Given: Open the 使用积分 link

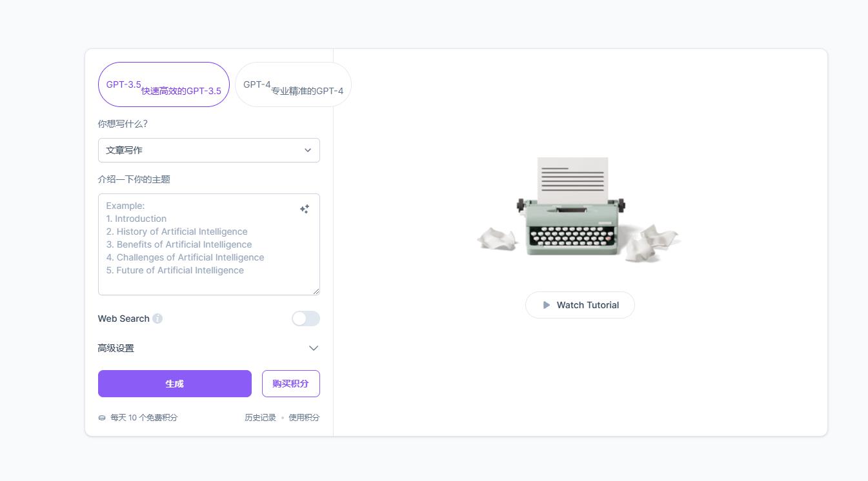Looking at the screenshot, I should (x=304, y=418).
